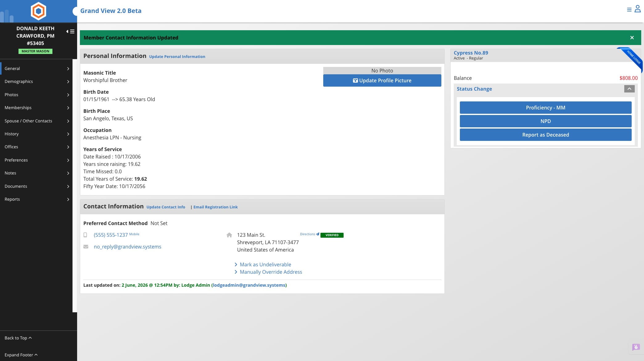The width and height of the screenshot is (644, 361).
Task: Collapse the sidebar menu toggle icon
Action: 70,31
